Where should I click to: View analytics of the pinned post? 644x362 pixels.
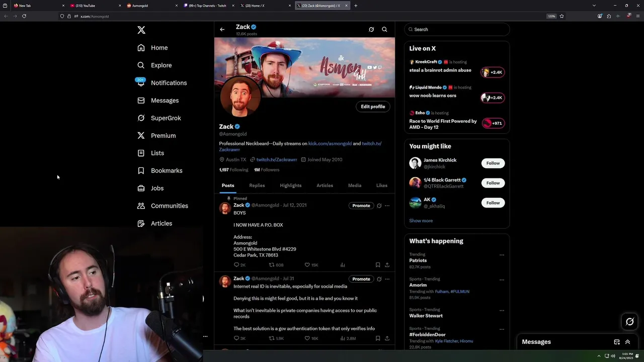pos(343,265)
